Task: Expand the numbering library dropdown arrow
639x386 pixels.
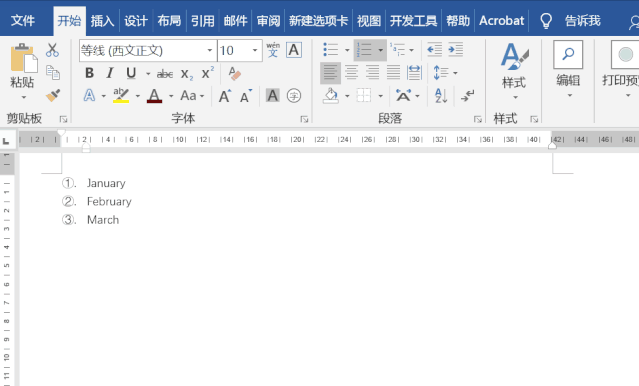Action: 381,50
